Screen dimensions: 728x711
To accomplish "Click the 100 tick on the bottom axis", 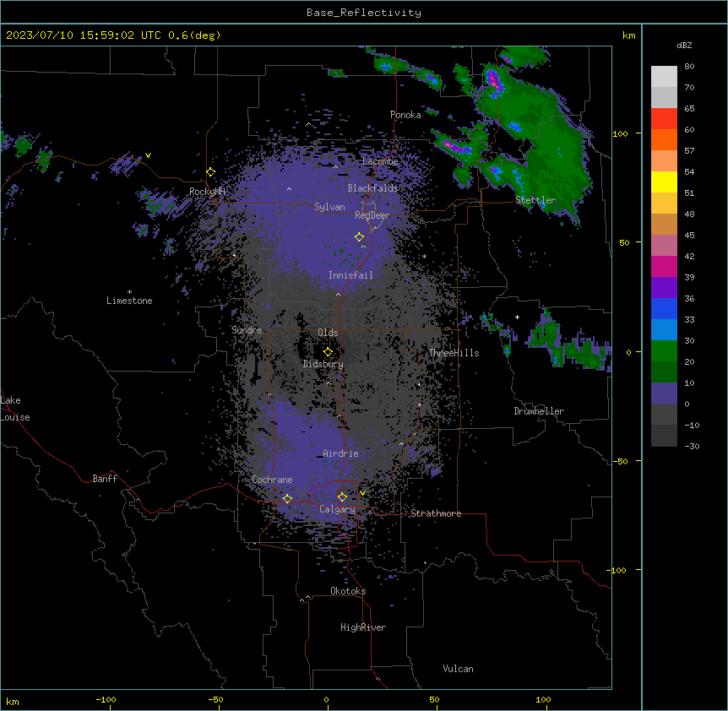I will coord(543,700).
